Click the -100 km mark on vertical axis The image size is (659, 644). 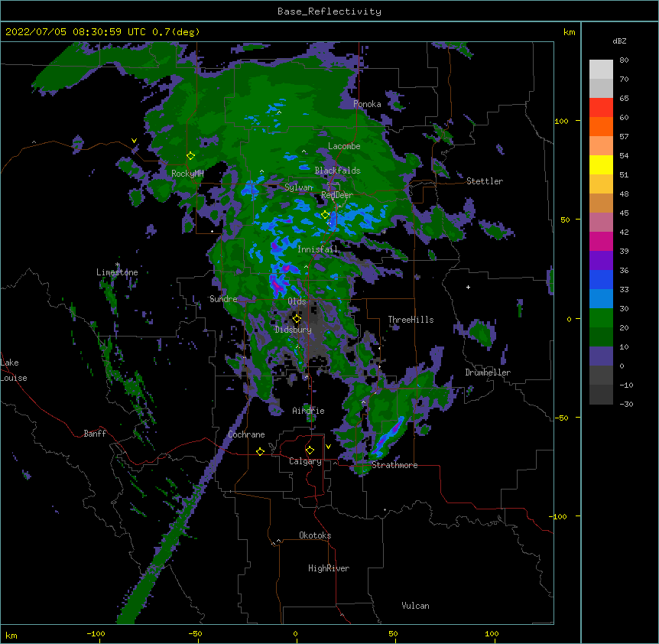[559, 516]
